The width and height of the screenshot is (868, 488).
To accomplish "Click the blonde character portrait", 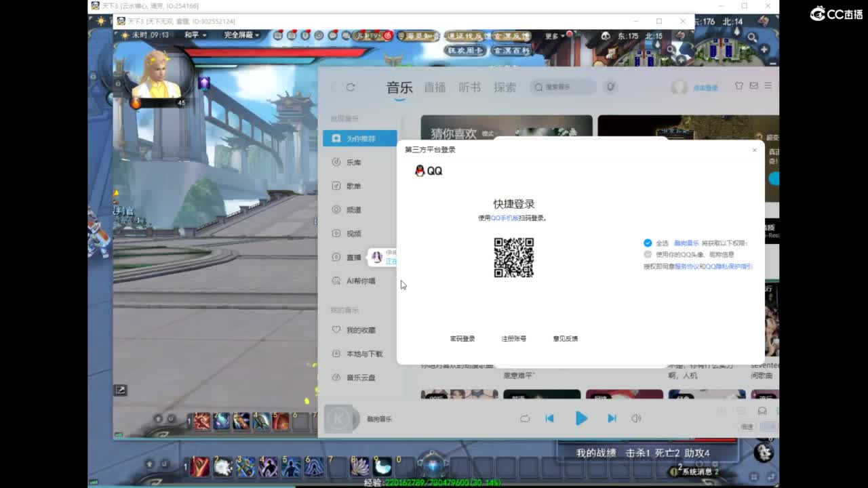I will [x=158, y=73].
